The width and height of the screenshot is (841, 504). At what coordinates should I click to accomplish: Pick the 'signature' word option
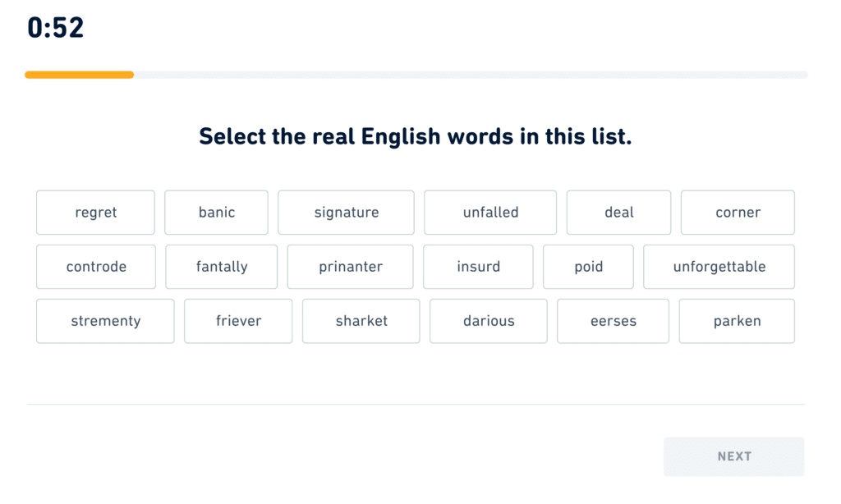pos(346,213)
